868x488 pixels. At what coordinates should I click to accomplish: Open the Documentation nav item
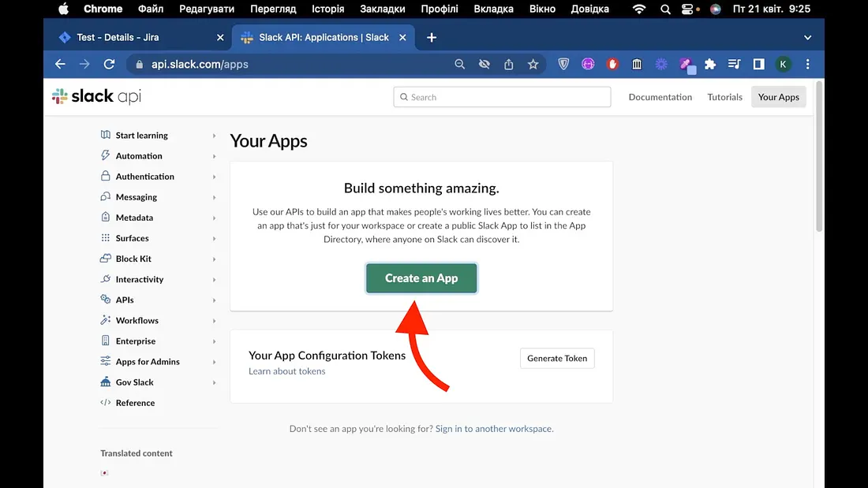[x=660, y=97]
